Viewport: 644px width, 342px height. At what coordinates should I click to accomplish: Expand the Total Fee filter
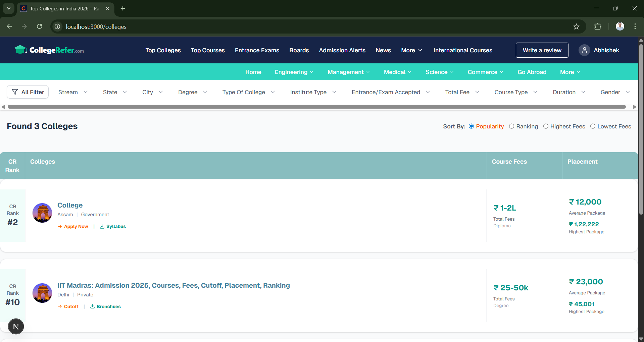click(462, 92)
